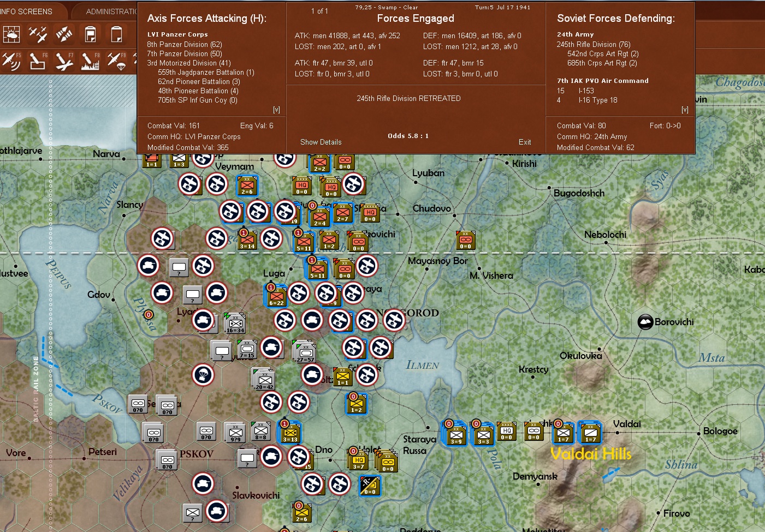Exit the combat results window
Viewport: 765px width, 532px height.
tap(525, 142)
